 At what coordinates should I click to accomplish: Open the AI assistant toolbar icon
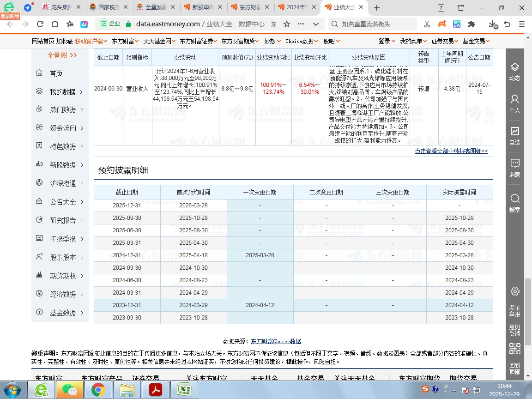pyautogui.click(x=84, y=24)
